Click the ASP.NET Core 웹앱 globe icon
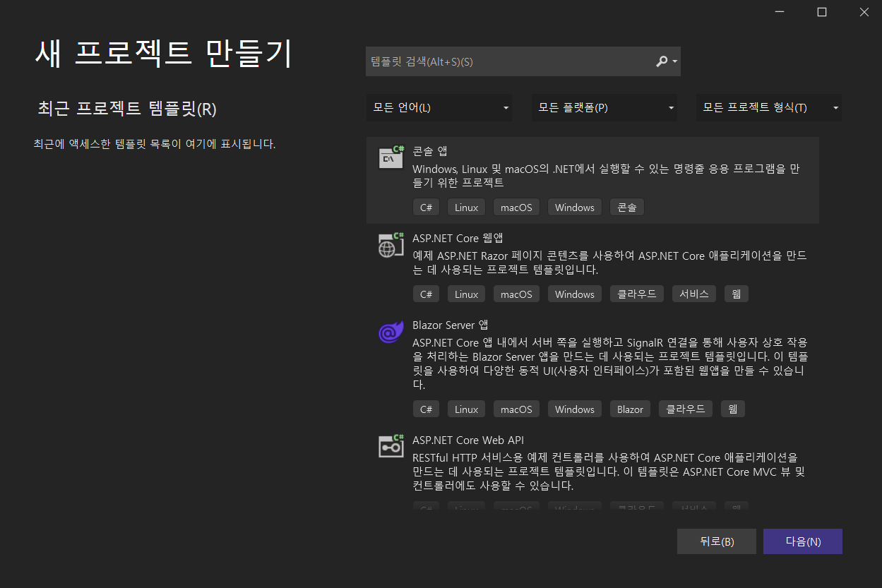Image resolution: width=882 pixels, height=588 pixels. tap(391, 244)
